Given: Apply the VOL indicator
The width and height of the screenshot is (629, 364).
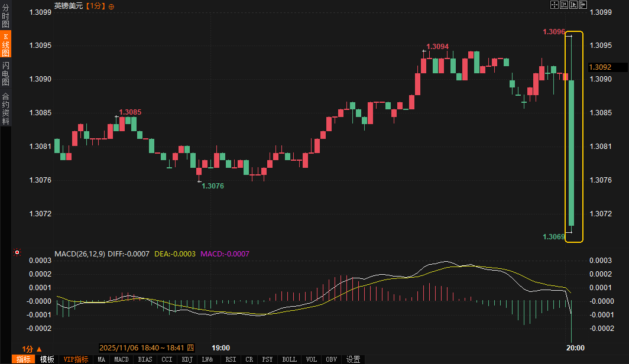Looking at the screenshot, I should [312, 359].
